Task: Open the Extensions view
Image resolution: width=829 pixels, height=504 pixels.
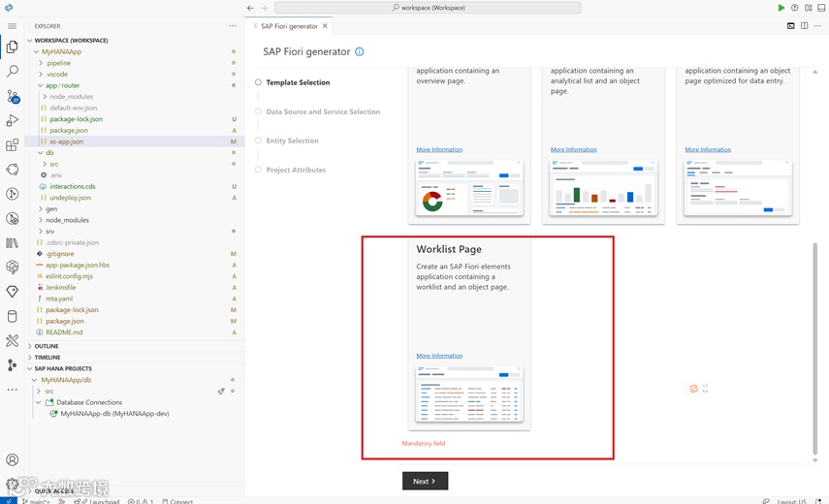Action: pyautogui.click(x=13, y=144)
